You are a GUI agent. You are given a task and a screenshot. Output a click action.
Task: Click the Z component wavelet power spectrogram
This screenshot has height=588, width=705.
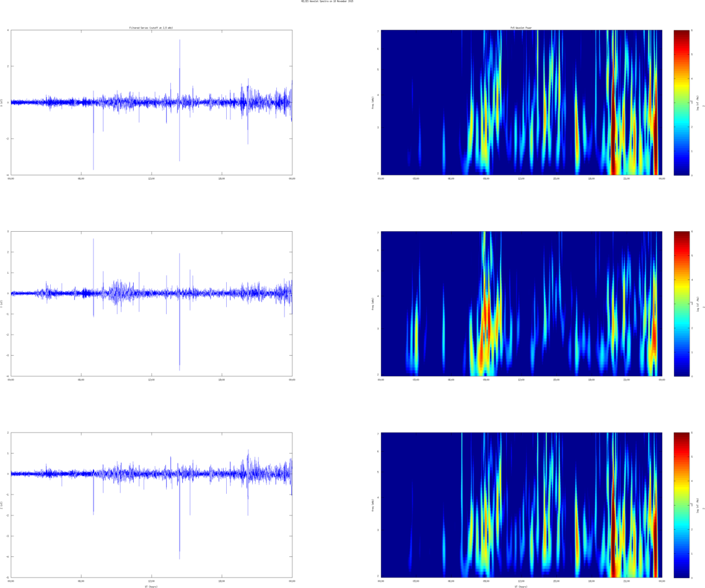pos(522,506)
